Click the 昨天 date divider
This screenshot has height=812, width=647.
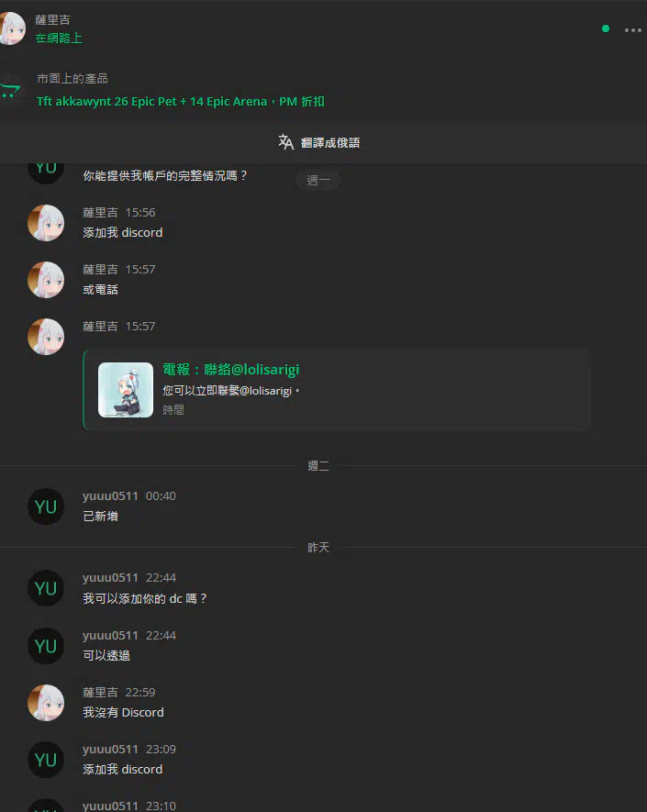[x=318, y=548]
